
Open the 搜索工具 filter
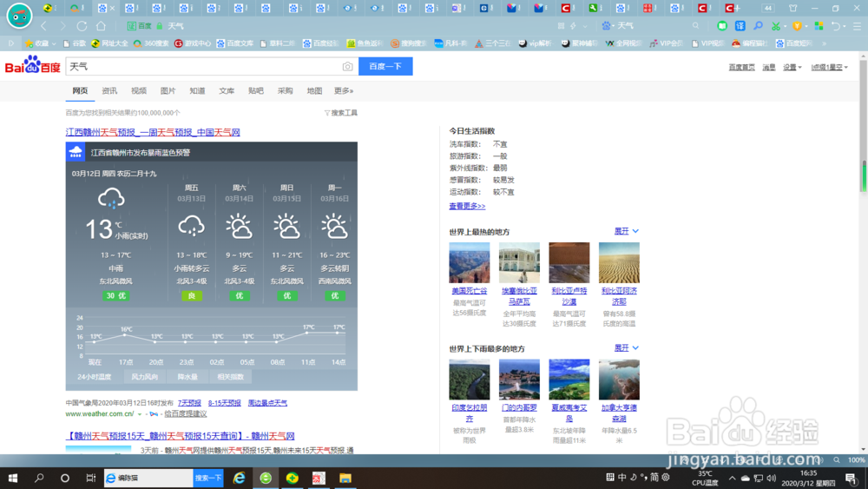pyautogui.click(x=340, y=113)
